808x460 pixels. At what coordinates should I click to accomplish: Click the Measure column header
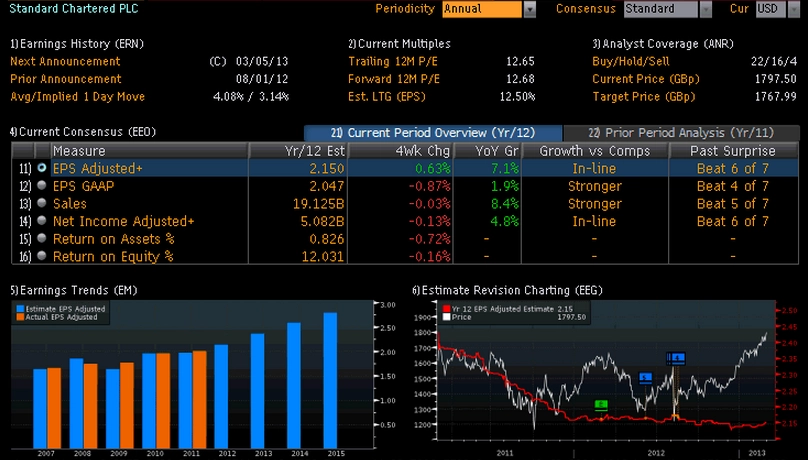click(x=149, y=151)
